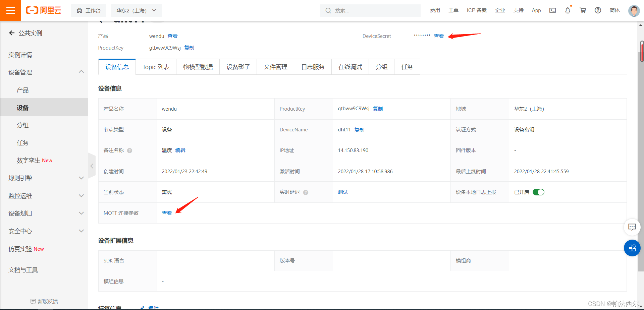Image resolution: width=644 pixels, height=310 pixels.
Task: Click the scrollbar up arrow
Action: pos(641,25)
